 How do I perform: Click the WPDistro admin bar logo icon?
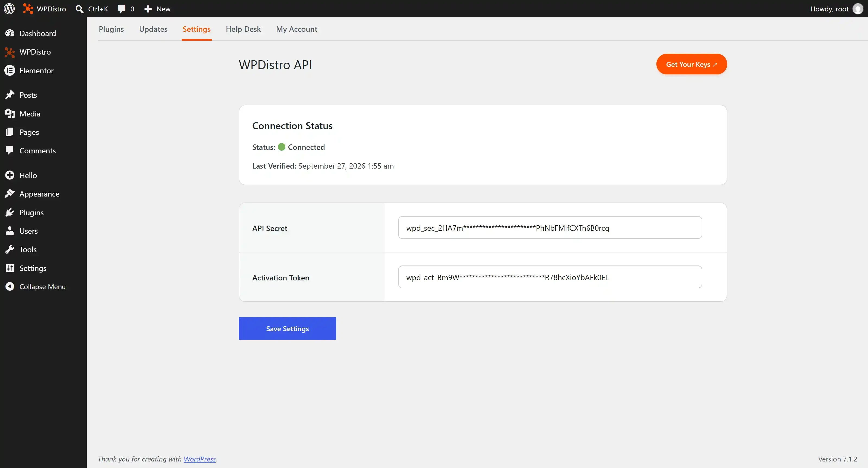click(x=28, y=9)
